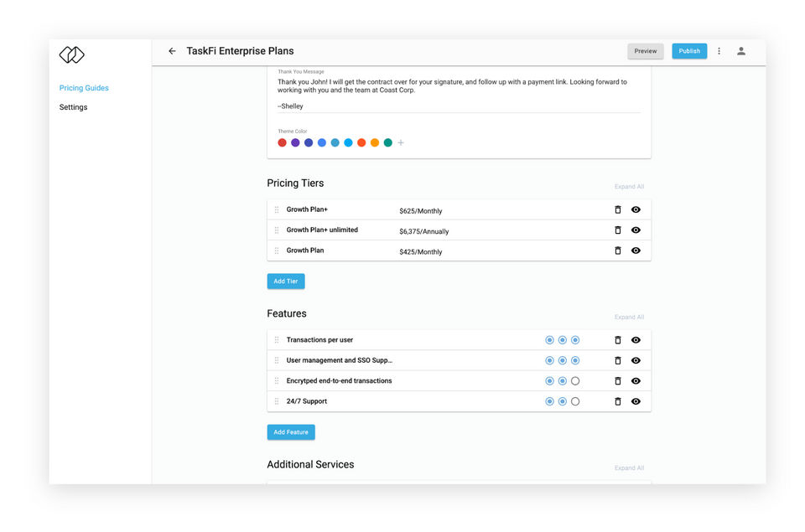This screenshot has width=805, height=532.
Task: Expand the 24/7 Support feature row
Action: (459, 401)
